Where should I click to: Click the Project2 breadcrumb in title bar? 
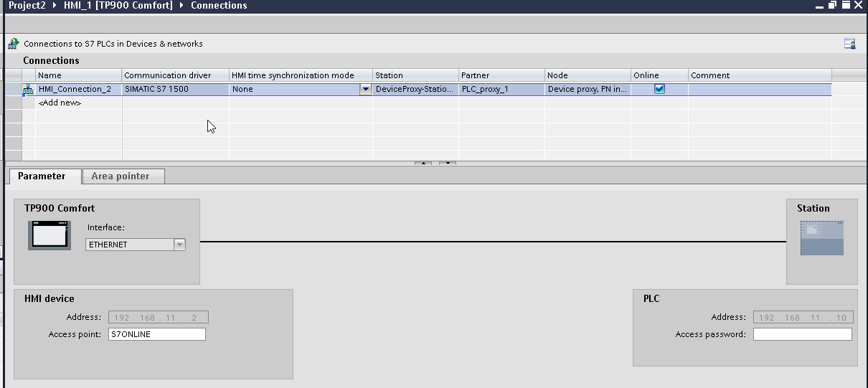click(x=27, y=5)
